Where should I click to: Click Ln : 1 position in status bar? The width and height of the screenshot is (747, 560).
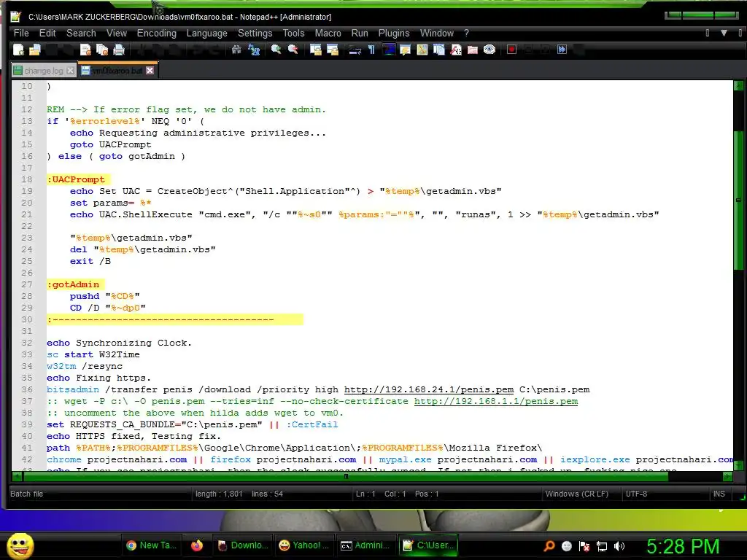click(x=366, y=494)
